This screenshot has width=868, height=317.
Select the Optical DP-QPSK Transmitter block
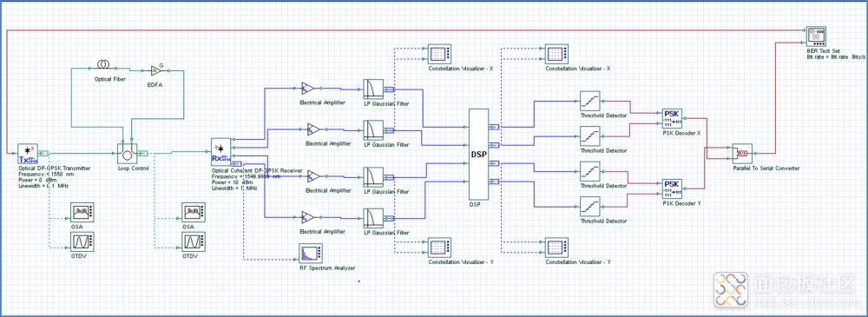[x=27, y=153]
